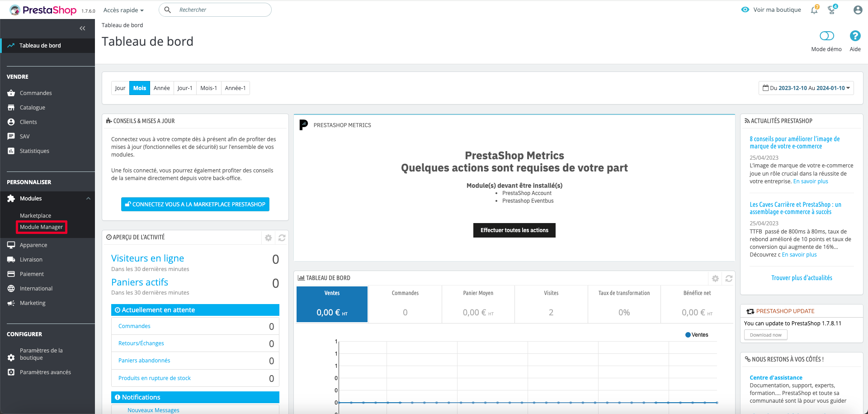This screenshot has width=868, height=414.
Task: Click Connectez vous à la Marketplace button
Action: (x=195, y=205)
